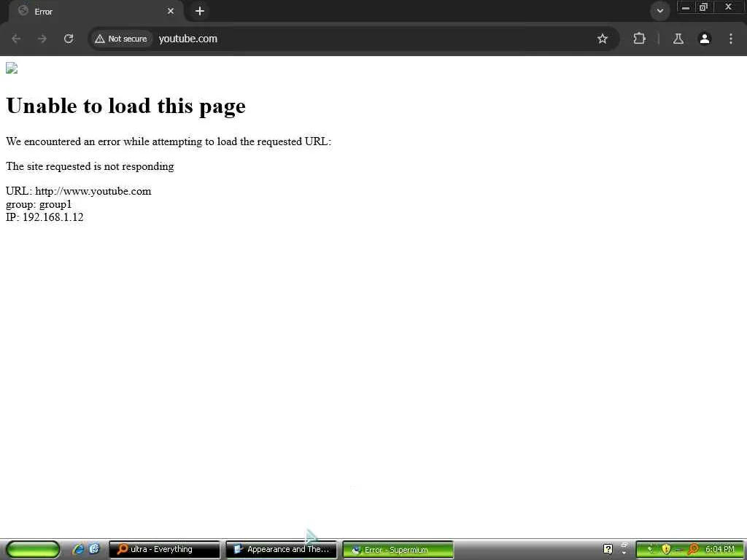Click the URL: http://www.youtube.com line
This screenshot has height=560, width=747.
[x=79, y=191]
